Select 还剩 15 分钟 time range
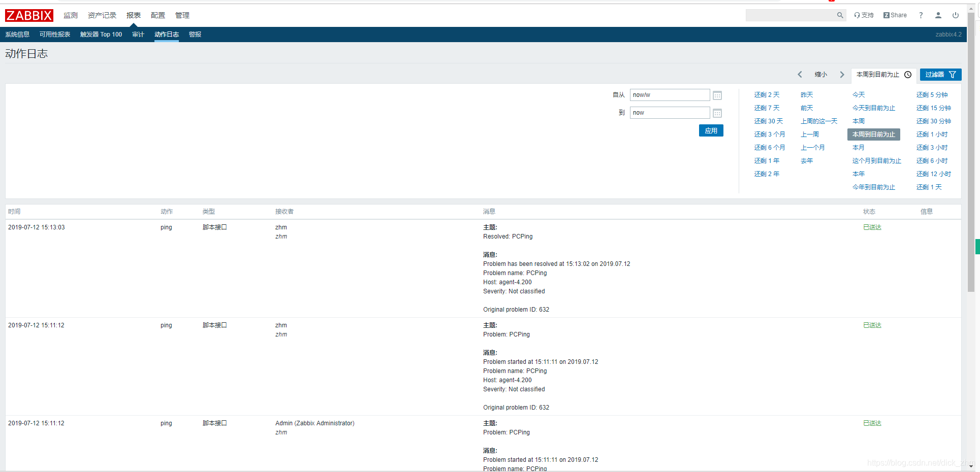This screenshot has width=980, height=472. pyautogui.click(x=934, y=108)
